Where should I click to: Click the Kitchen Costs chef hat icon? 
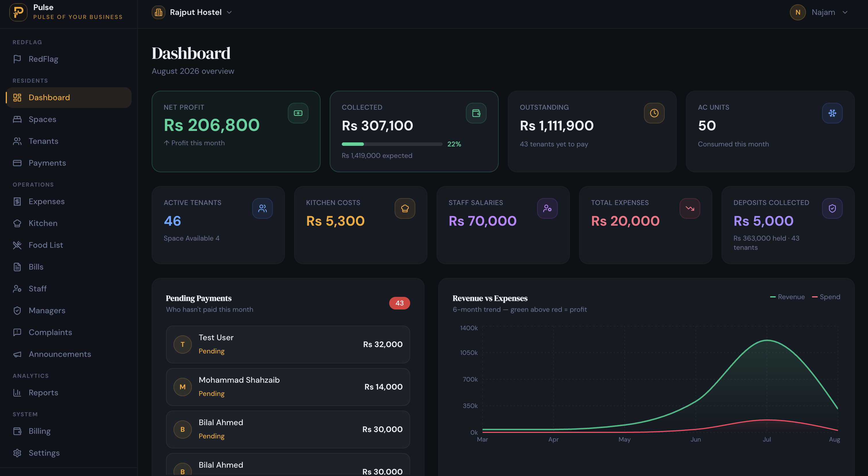click(x=405, y=208)
